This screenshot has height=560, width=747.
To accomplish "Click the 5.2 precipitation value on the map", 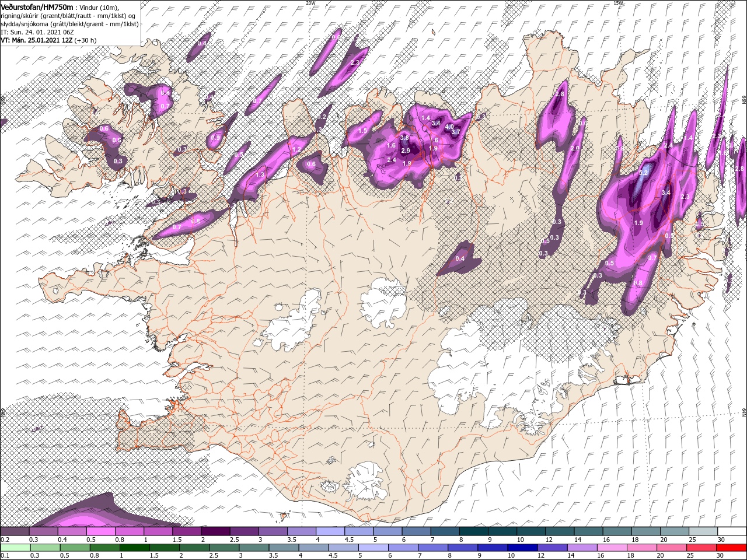I will (x=644, y=173).
